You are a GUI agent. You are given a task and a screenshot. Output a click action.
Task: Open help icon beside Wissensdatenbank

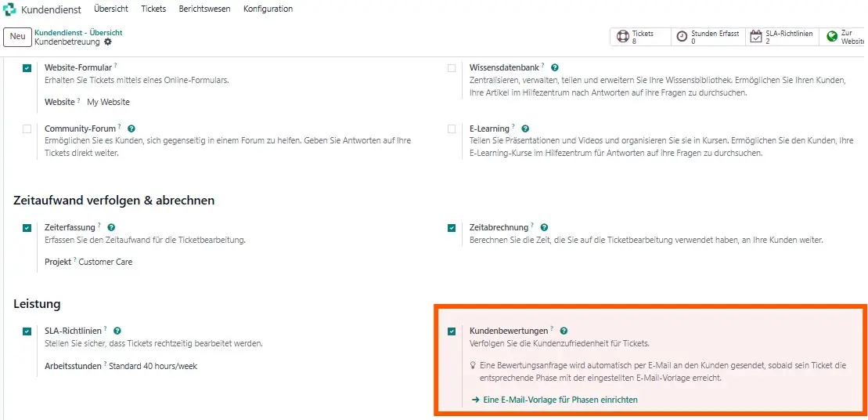coord(555,67)
